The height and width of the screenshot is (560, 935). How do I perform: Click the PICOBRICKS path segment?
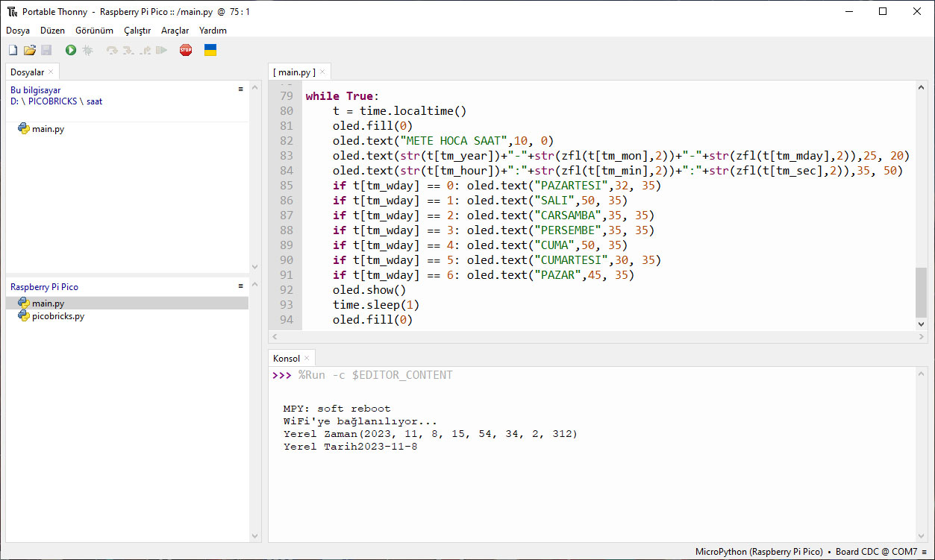[52, 101]
